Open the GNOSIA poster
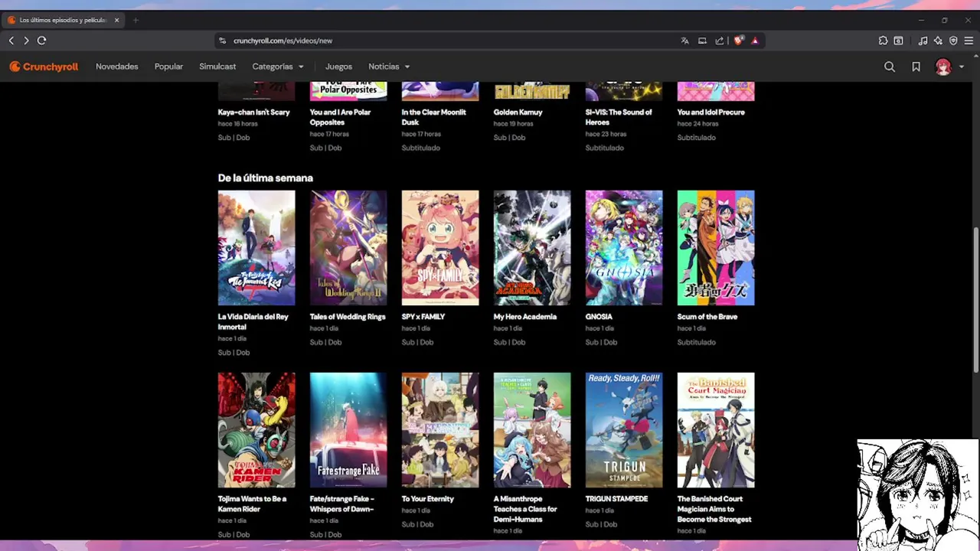This screenshot has width=980, height=551. (624, 248)
